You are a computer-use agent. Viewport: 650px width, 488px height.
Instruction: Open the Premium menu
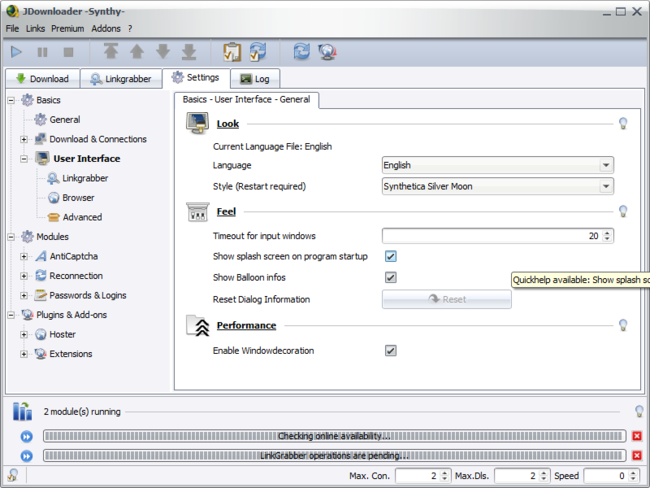click(68, 29)
